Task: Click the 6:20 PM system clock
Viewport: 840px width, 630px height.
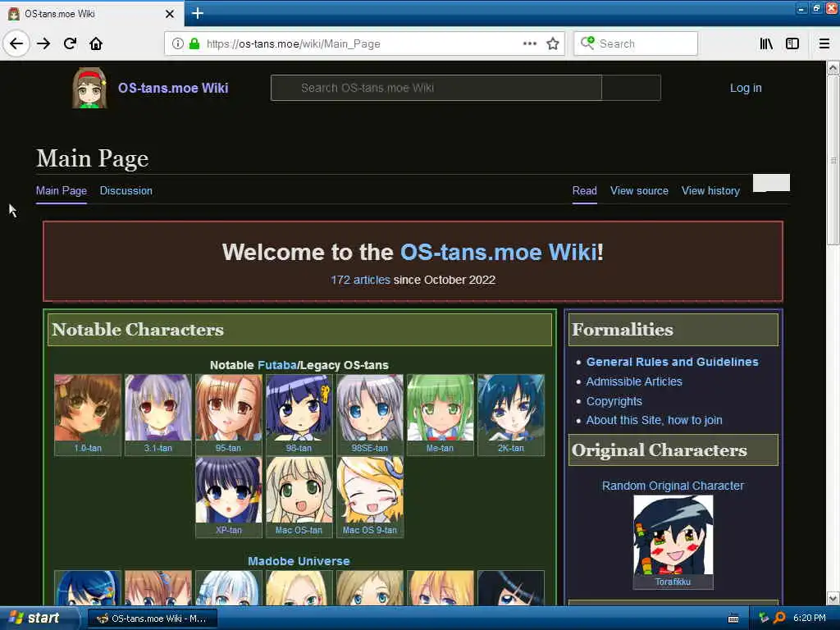Action: tap(809, 618)
